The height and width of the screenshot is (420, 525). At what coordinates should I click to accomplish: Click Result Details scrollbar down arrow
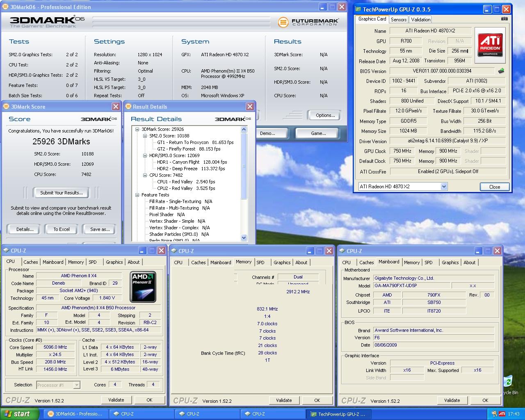(244, 237)
